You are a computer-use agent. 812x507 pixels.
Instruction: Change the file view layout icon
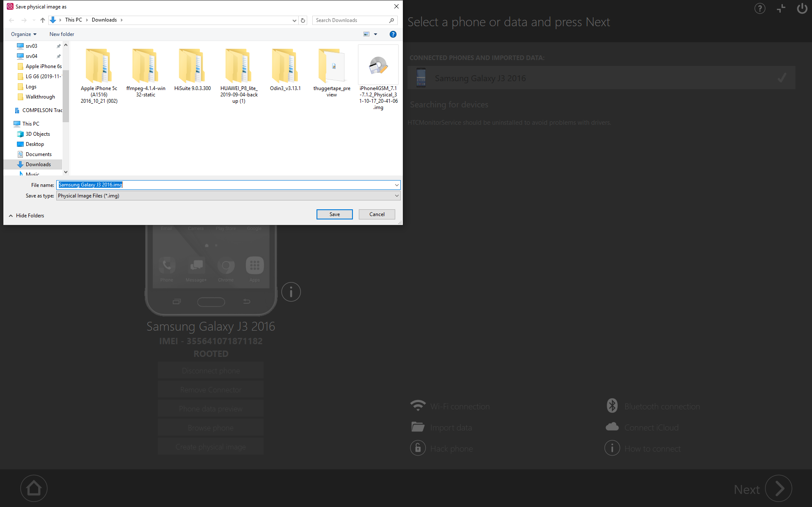click(x=366, y=34)
